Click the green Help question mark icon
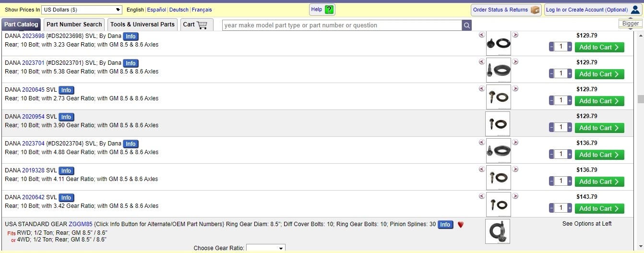644x253 pixels. click(329, 10)
